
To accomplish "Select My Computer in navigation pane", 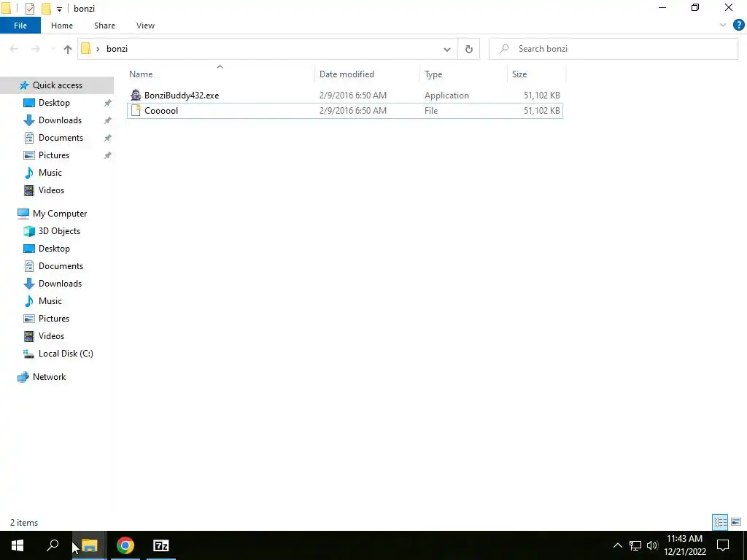I will click(x=60, y=214).
